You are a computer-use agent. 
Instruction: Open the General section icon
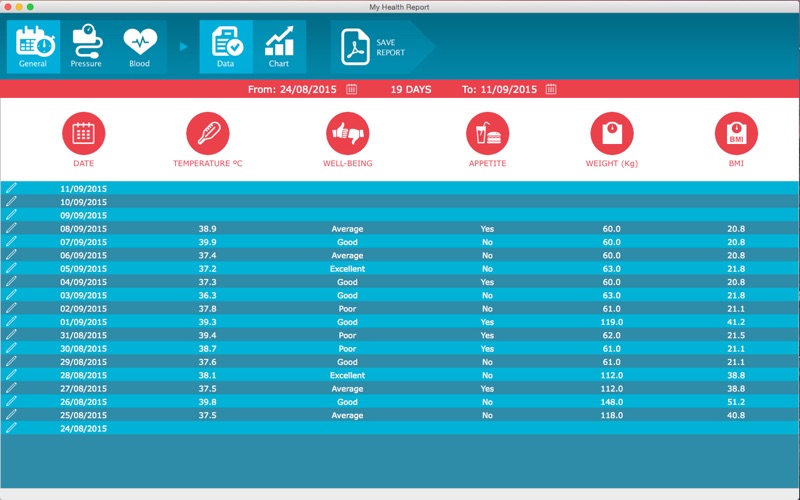(x=33, y=46)
